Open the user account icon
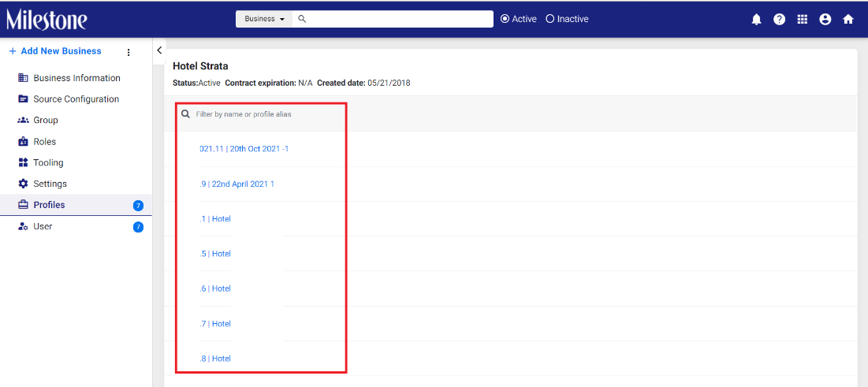 [825, 20]
